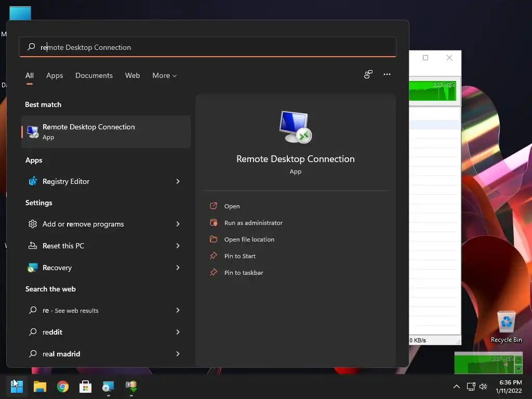Expand the More filter dropdown
Viewport: 532px width, 399px height.
(165, 75)
